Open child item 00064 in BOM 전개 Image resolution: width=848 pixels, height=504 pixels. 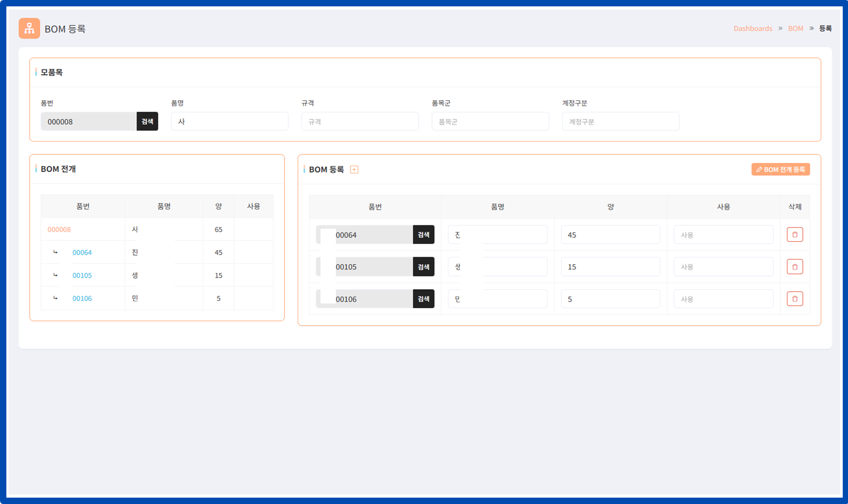click(82, 253)
